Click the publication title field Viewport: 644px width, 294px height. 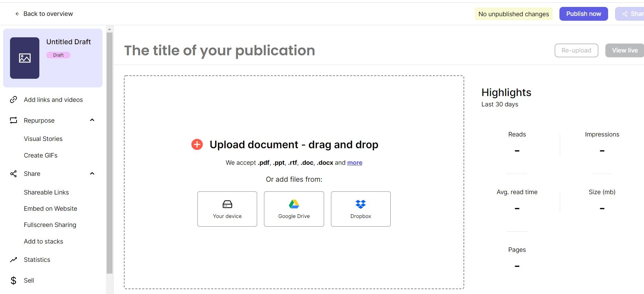pyautogui.click(x=219, y=50)
